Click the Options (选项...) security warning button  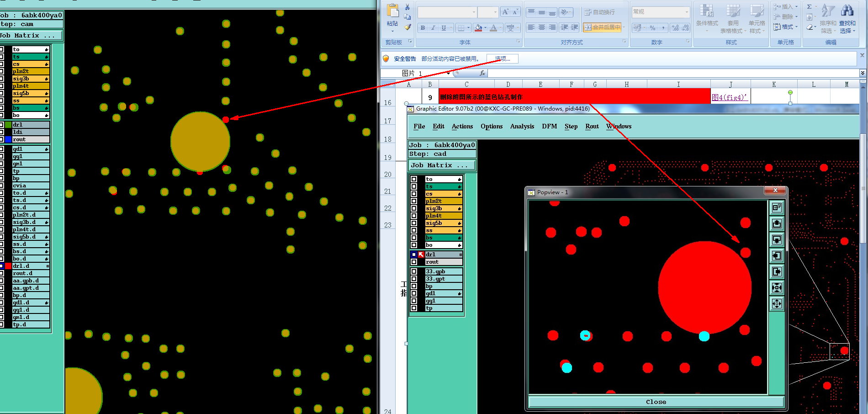502,58
